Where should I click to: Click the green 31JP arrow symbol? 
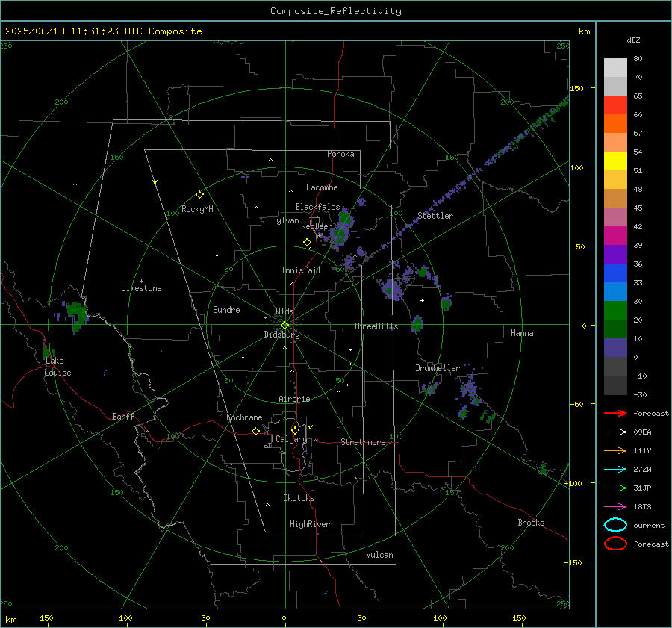coord(615,488)
